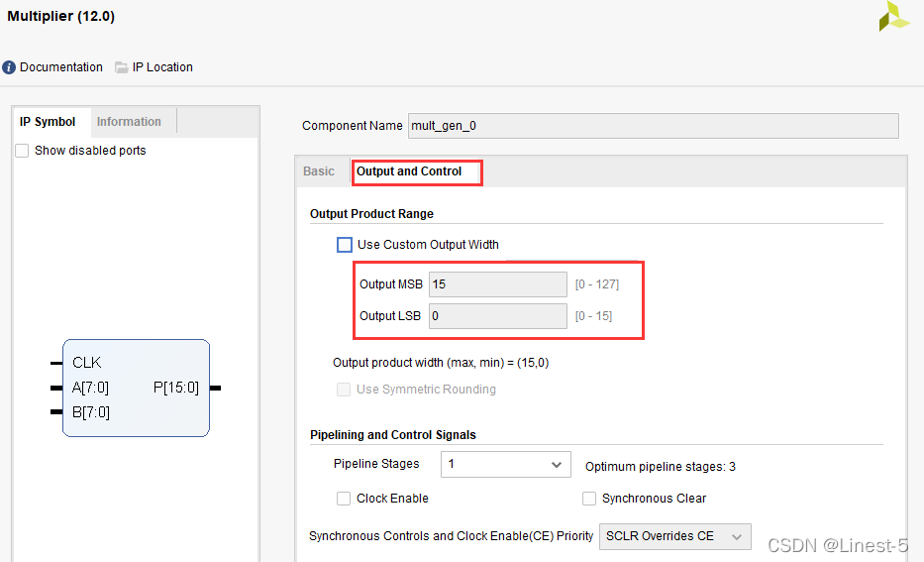Click the P[15:0] output port

click(x=176, y=388)
